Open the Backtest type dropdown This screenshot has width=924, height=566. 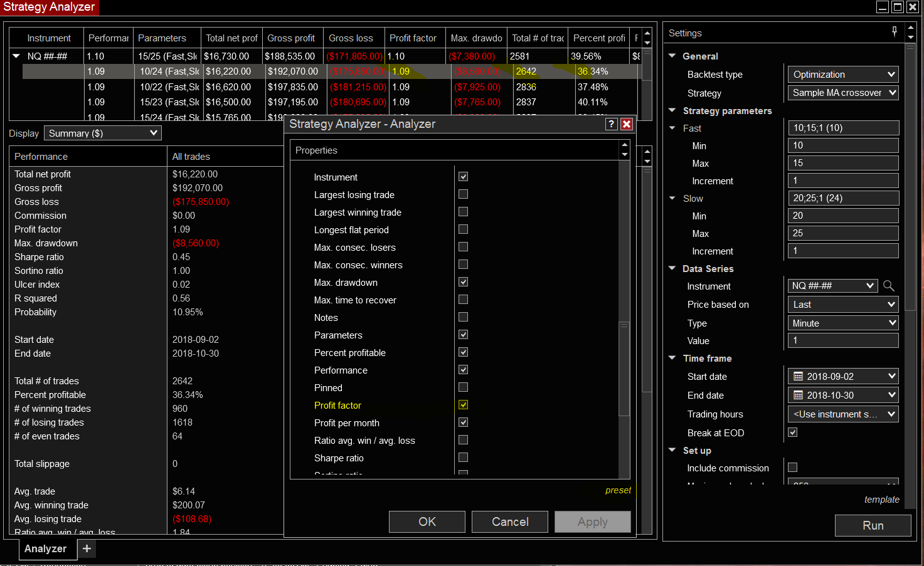843,75
